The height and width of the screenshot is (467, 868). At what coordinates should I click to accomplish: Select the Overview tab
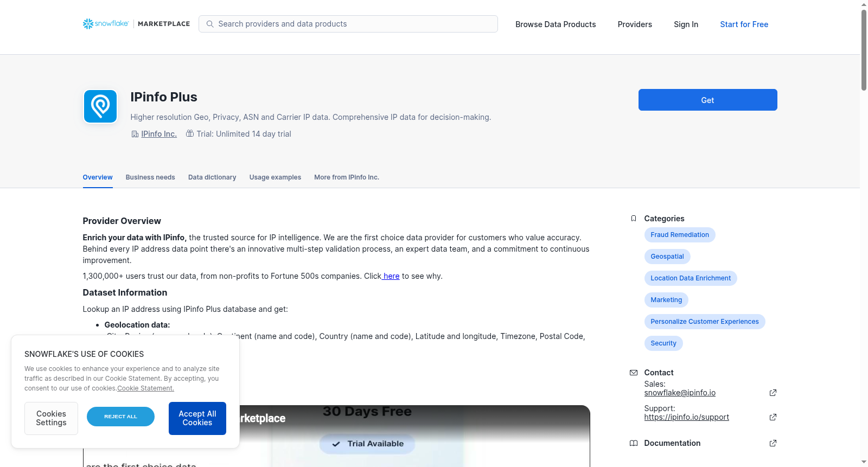pyautogui.click(x=98, y=177)
